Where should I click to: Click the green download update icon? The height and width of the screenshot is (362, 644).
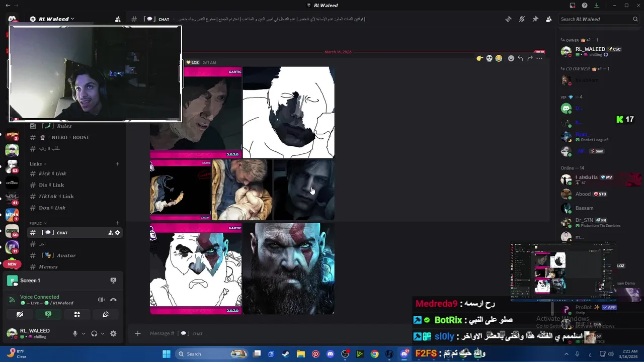pyautogui.click(x=597, y=6)
